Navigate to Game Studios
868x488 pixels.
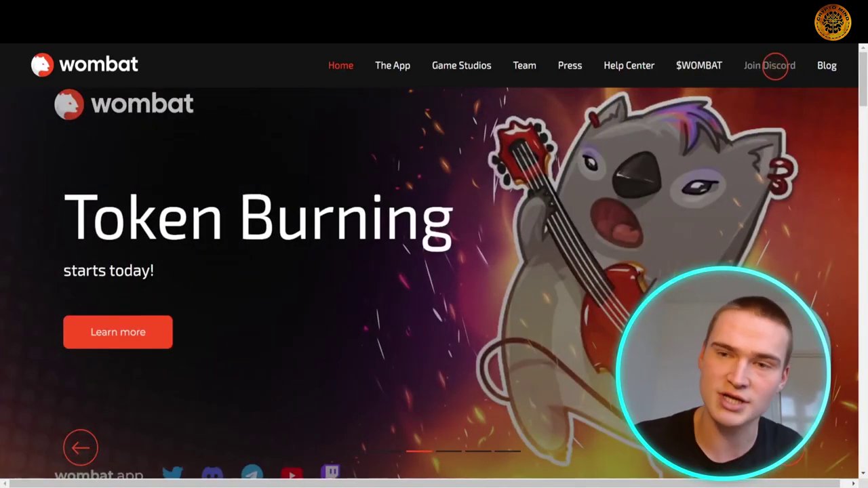click(461, 65)
